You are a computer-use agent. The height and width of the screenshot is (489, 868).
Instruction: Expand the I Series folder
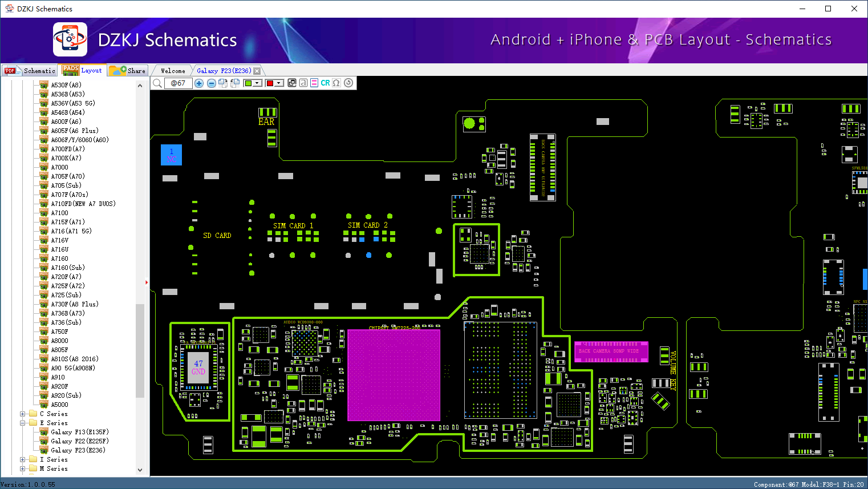(23, 459)
